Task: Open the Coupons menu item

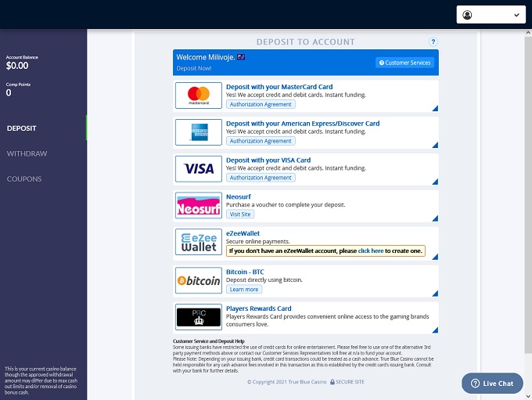Action: click(x=24, y=178)
